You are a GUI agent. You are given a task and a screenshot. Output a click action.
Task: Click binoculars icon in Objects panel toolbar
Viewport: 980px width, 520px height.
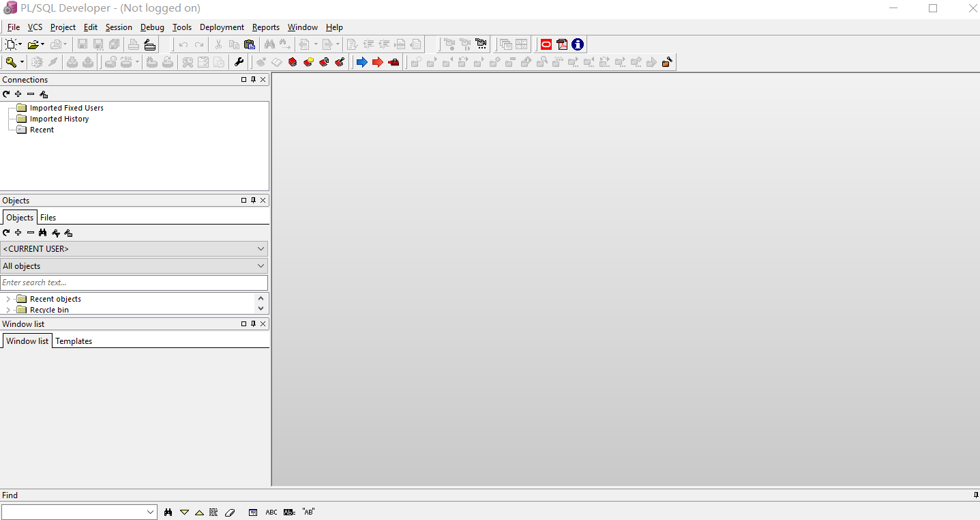[43, 233]
